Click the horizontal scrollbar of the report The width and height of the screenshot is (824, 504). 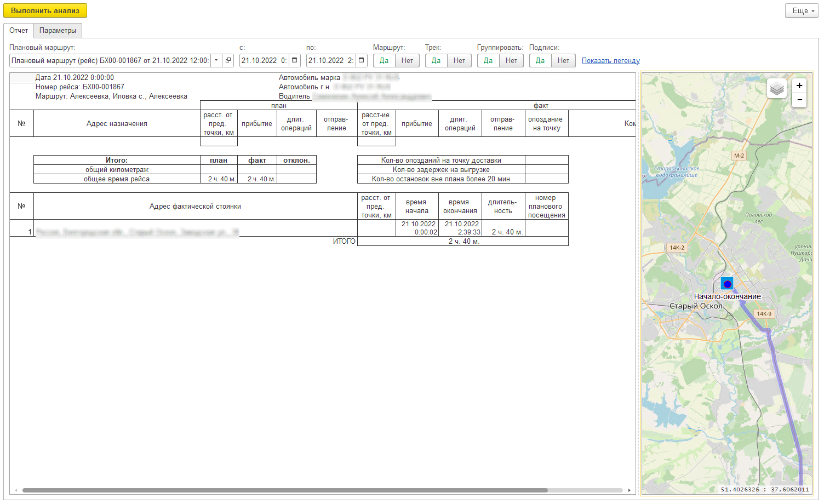coord(285,490)
